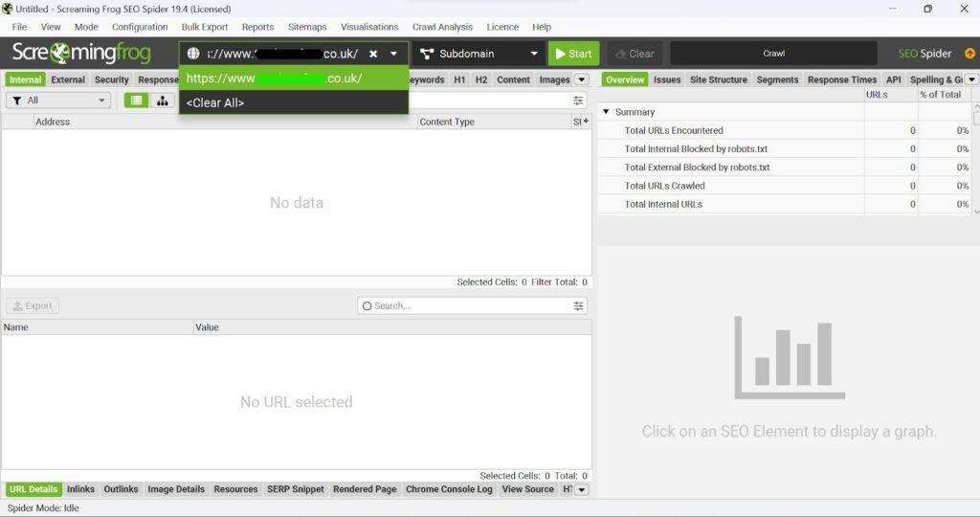
Task: Toggle the list view icon
Action: tap(136, 100)
